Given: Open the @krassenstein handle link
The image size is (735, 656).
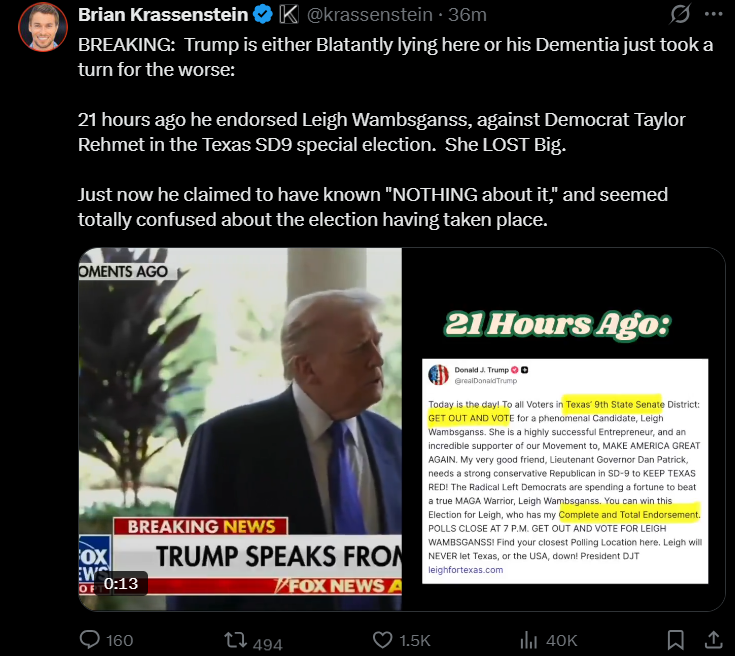Looking at the screenshot, I should 369,15.
